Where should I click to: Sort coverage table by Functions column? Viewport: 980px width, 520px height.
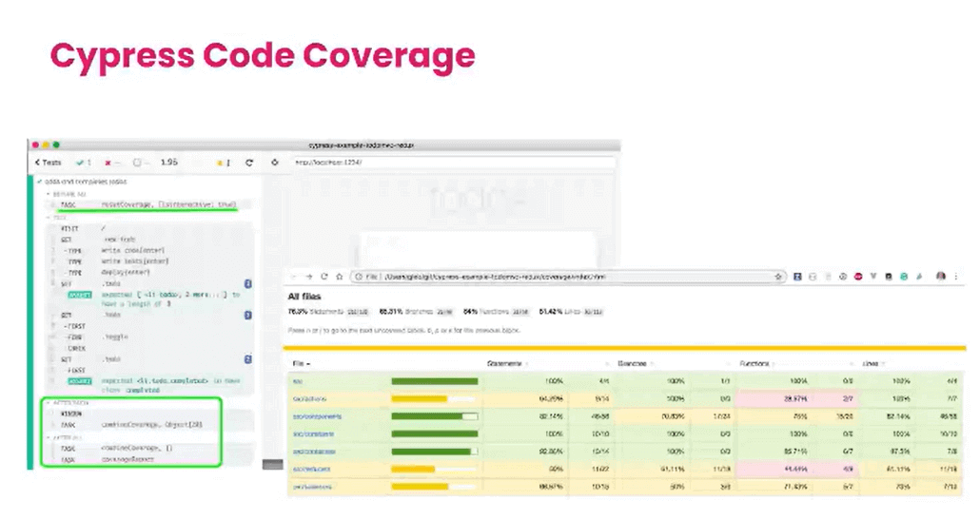tap(757, 363)
